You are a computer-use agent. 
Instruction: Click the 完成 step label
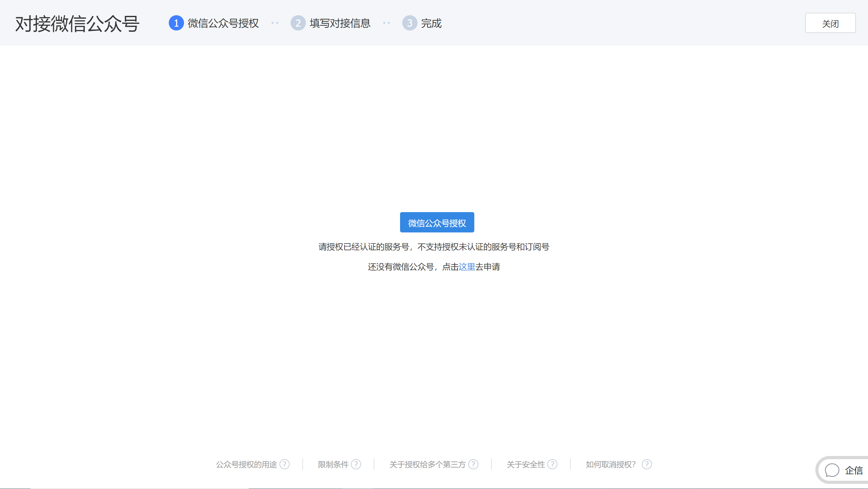point(431,23)
